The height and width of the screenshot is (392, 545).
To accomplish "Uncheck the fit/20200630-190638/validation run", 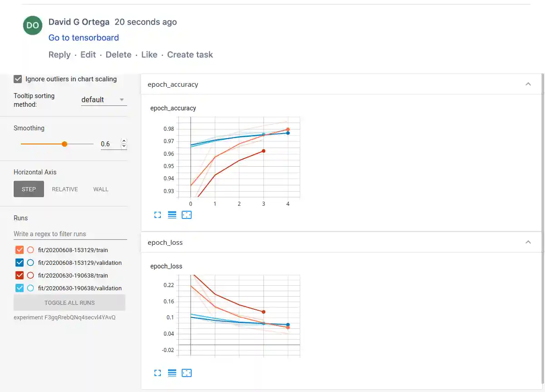I will (19, 288).
